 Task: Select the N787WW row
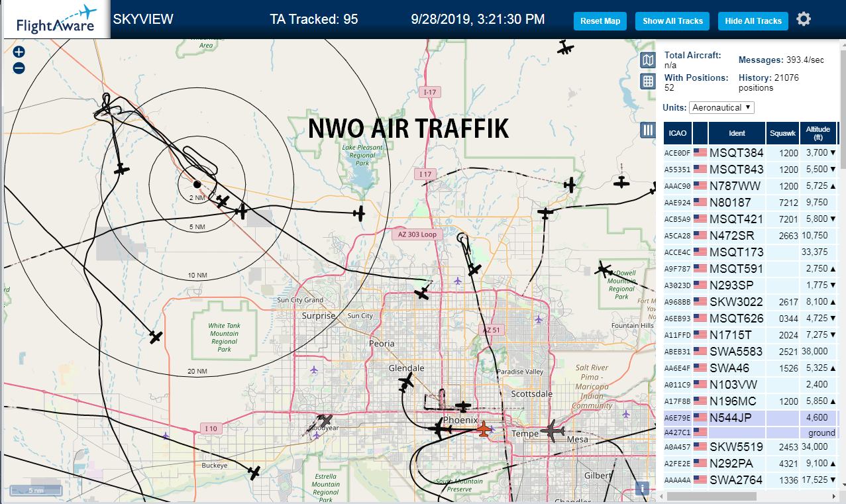751,185
